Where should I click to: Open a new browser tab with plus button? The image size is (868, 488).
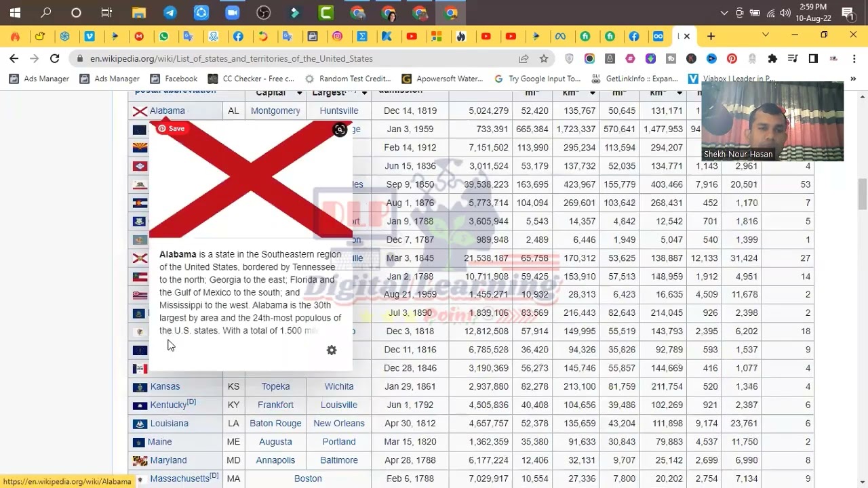click(711, 36)
